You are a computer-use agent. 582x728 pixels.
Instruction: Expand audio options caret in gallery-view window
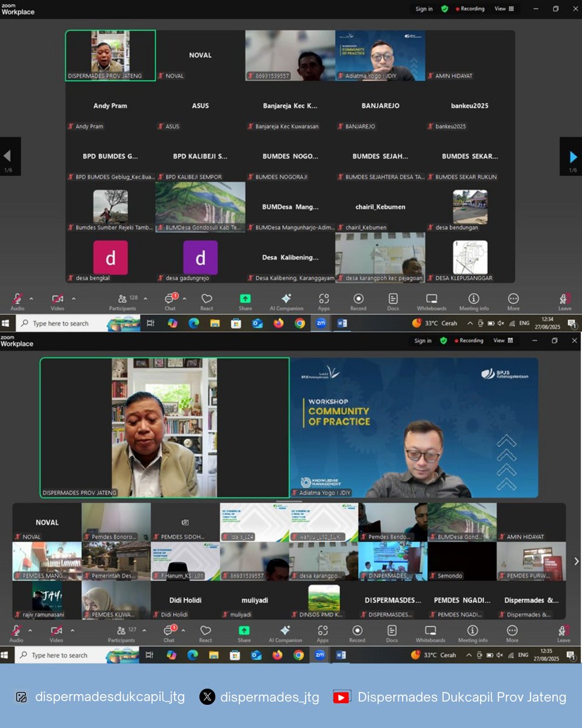pos(32,298)
